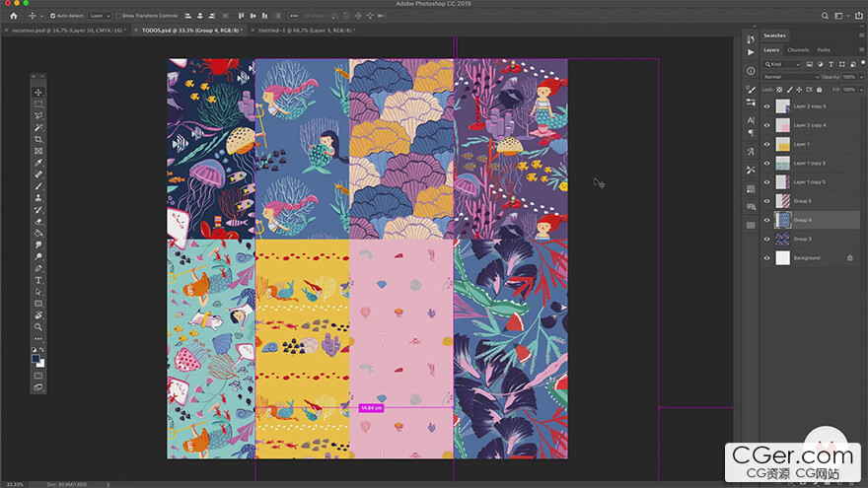
Task: Toggle visibility of Group 4
Action: [767, 220]
